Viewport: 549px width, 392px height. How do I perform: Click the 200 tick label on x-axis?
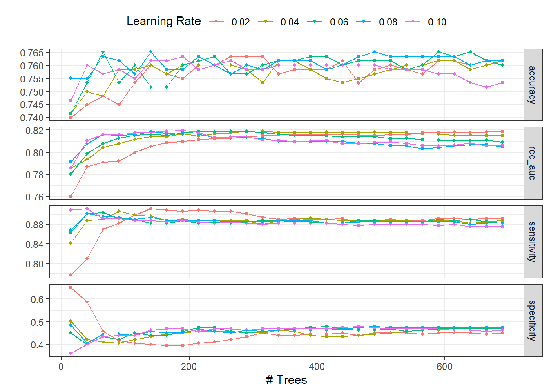(x=189, y=367)
